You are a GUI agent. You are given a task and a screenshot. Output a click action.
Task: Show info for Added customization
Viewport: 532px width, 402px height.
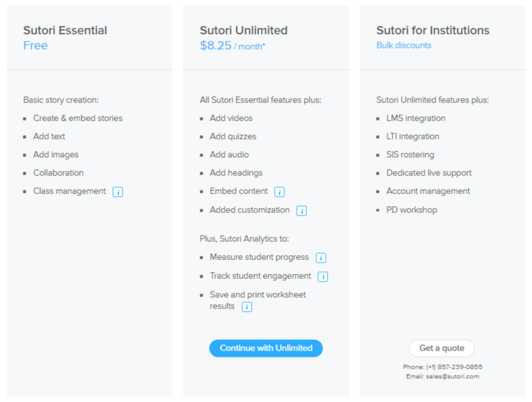click(x=302, y=211)
